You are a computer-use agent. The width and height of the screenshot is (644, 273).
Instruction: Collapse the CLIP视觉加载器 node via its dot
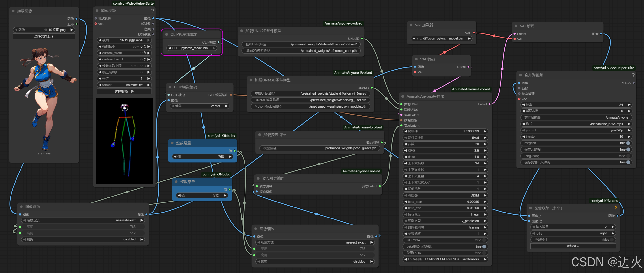point(167,34)
